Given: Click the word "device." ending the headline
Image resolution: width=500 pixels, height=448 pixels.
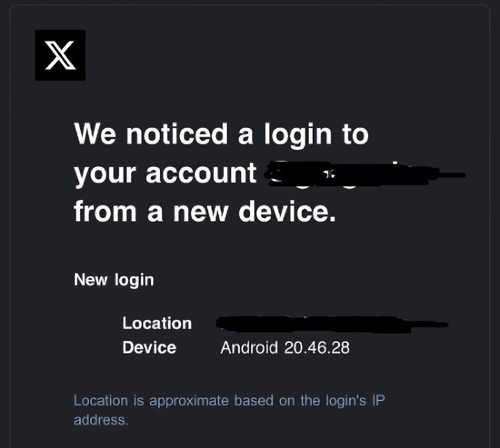Looking at the screenshot, I should [287, 211].
